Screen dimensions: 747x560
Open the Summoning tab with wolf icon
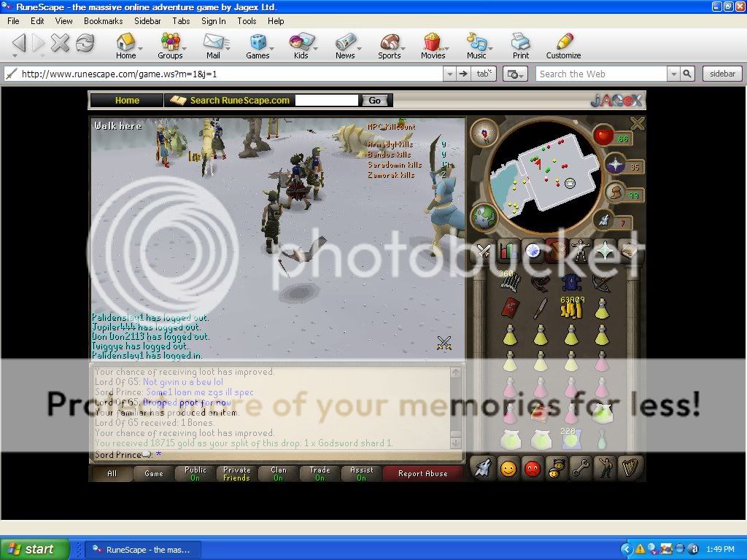(484, 468)
